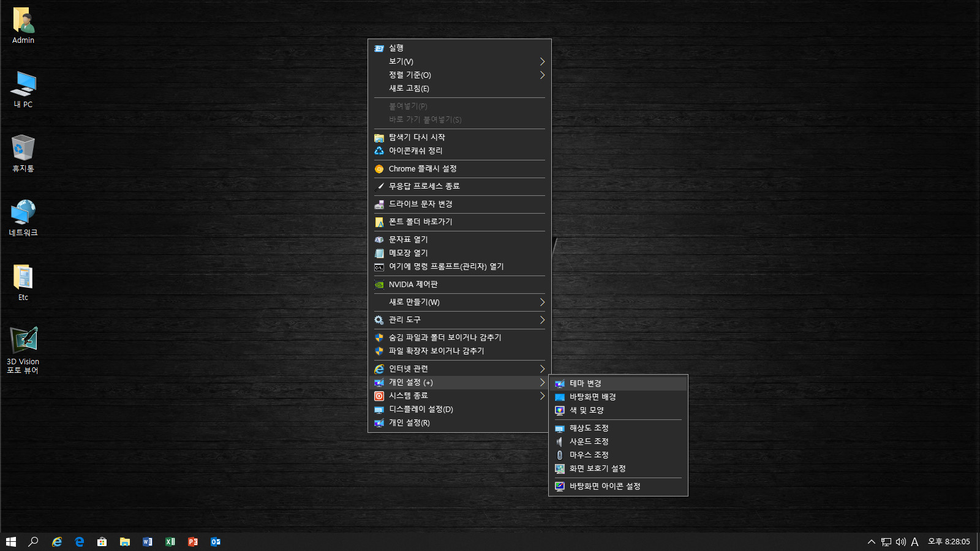The height and width of the screenshot is (551, 980).
Task: Open the 3D Vision 포토 뷰어 icon
Action: point(23,350)
